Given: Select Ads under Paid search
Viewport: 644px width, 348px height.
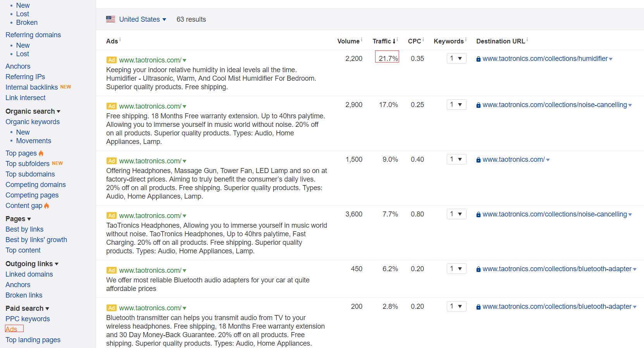Looking at the screenshot, I should (x=11, y=329).
